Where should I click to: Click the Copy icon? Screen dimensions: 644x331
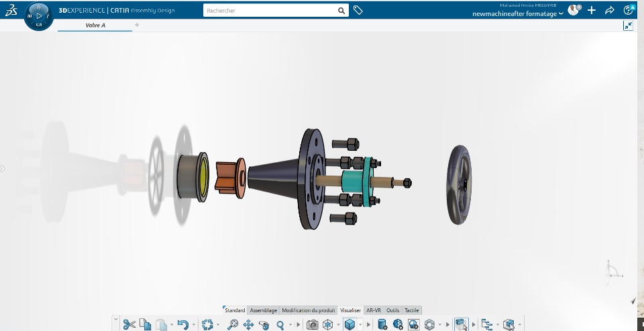[x=145, y=324]
